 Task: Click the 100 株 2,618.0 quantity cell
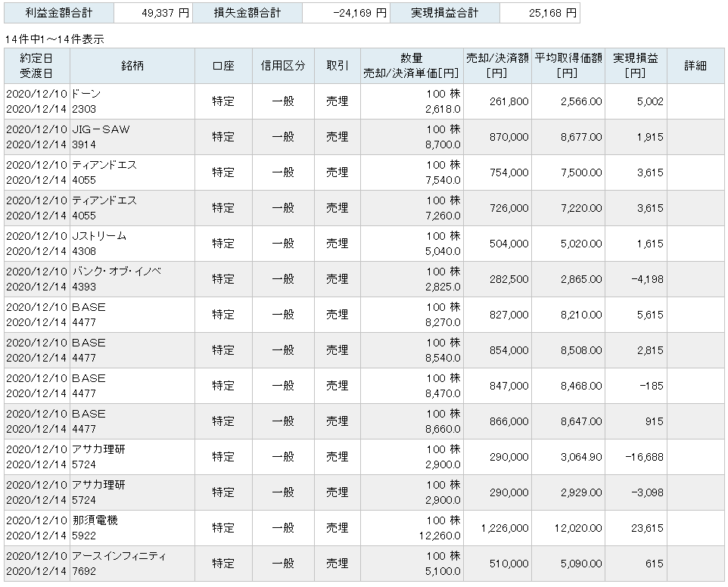tap(412, 101)
